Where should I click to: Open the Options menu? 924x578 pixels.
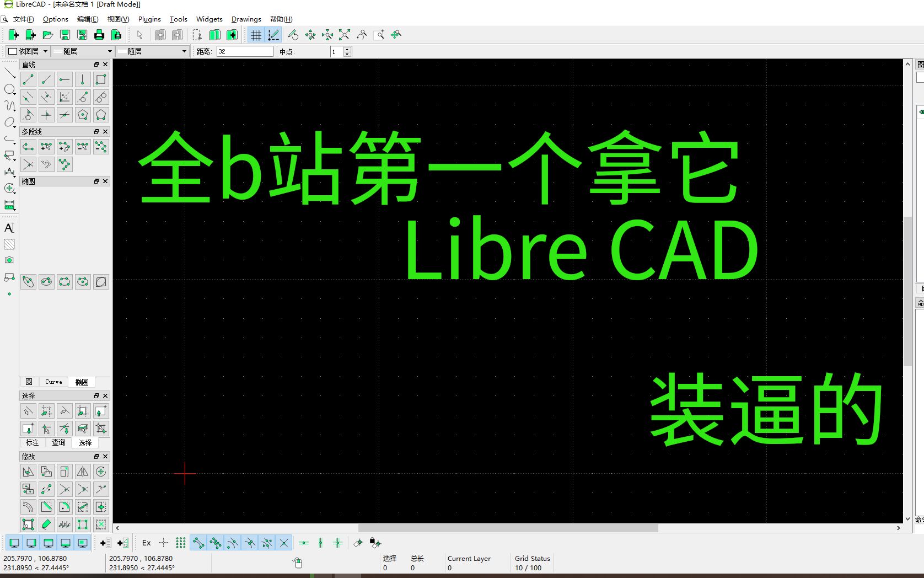click(x=56, y=19)
